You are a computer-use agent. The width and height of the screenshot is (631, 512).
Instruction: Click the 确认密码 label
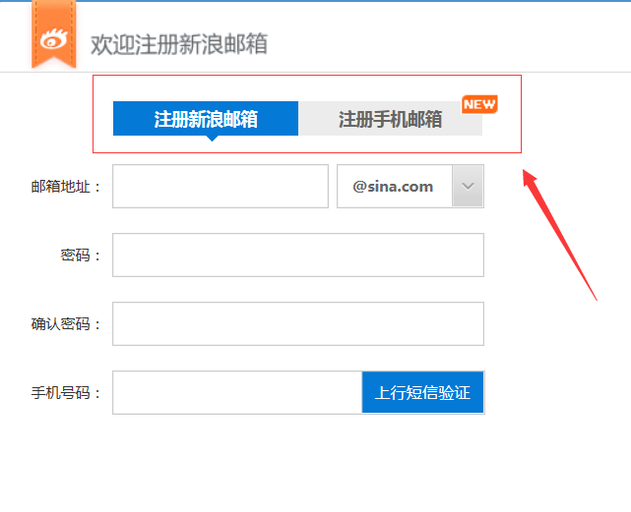tap(66, 324)
